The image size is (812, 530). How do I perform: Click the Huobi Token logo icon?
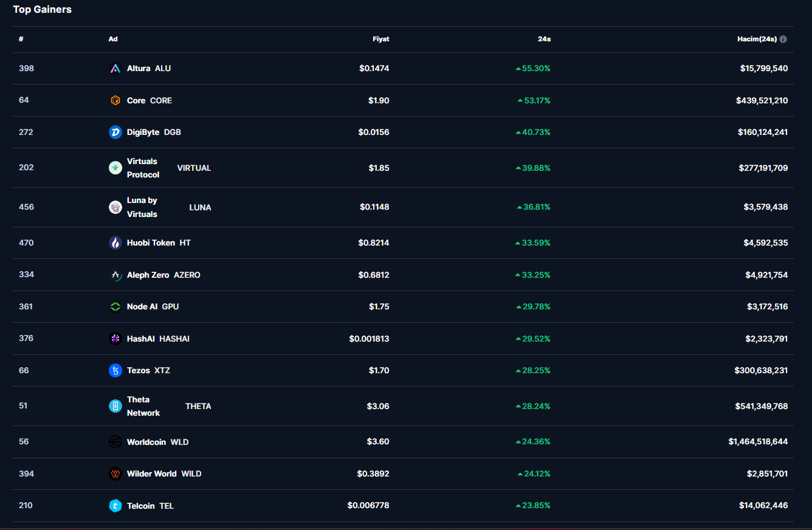(x=115, y=243)
